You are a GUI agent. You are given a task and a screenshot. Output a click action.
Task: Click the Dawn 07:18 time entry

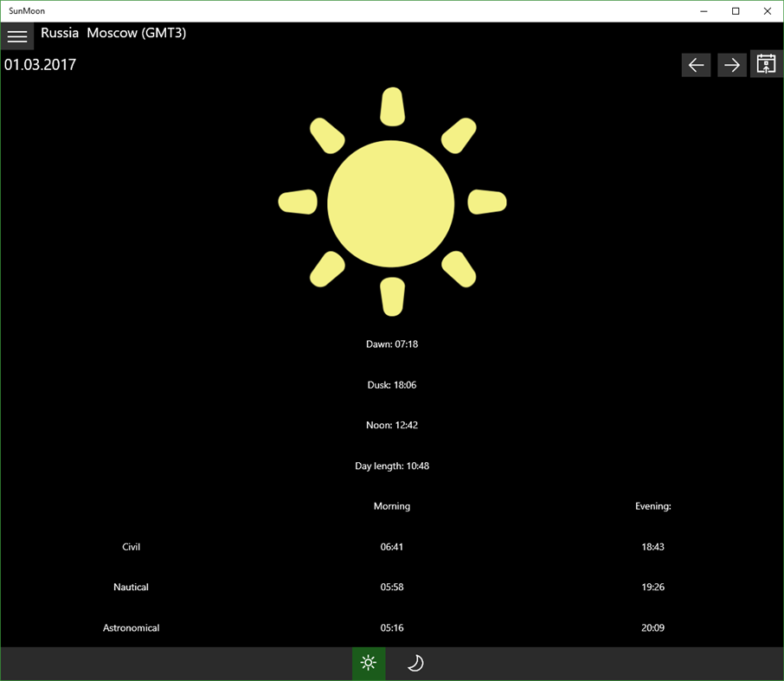392,344
